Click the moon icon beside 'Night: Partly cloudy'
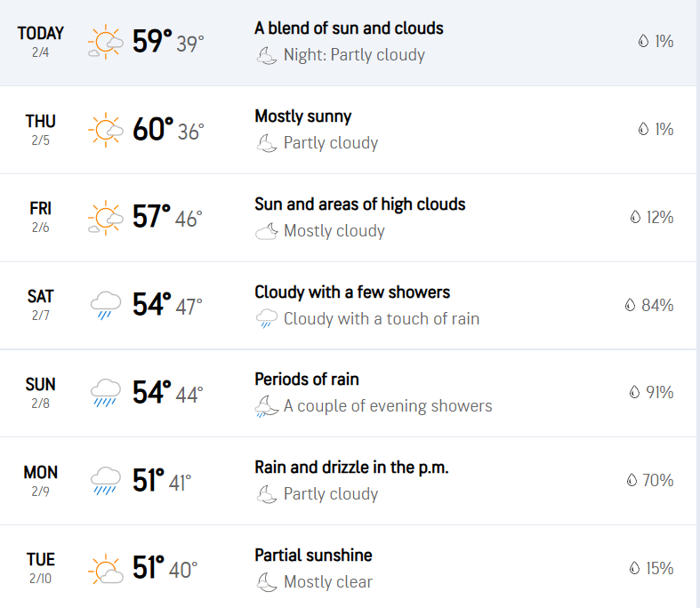The width and height of the screenshot is (700, 608). 266,55
